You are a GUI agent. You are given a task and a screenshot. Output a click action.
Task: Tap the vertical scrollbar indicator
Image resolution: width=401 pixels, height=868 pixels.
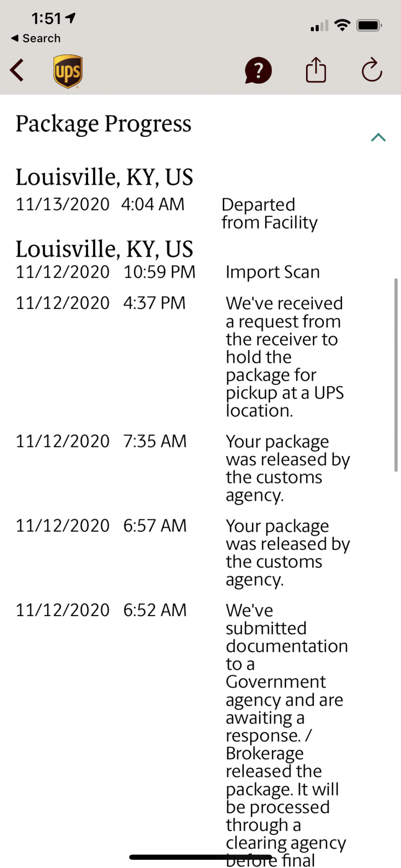pos(396,375)
